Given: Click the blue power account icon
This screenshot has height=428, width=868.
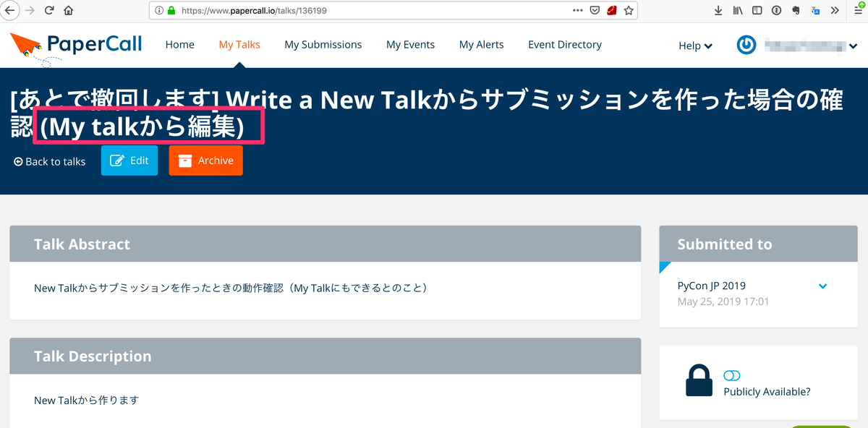Looking at the screenshot, I should pos(746,45).
